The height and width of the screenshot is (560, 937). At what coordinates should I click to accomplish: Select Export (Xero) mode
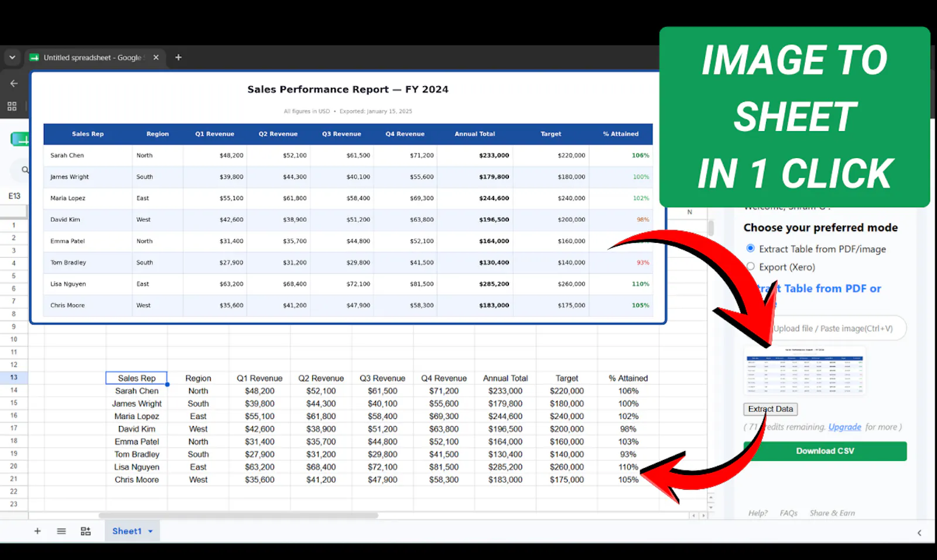[x=750, y=266]
